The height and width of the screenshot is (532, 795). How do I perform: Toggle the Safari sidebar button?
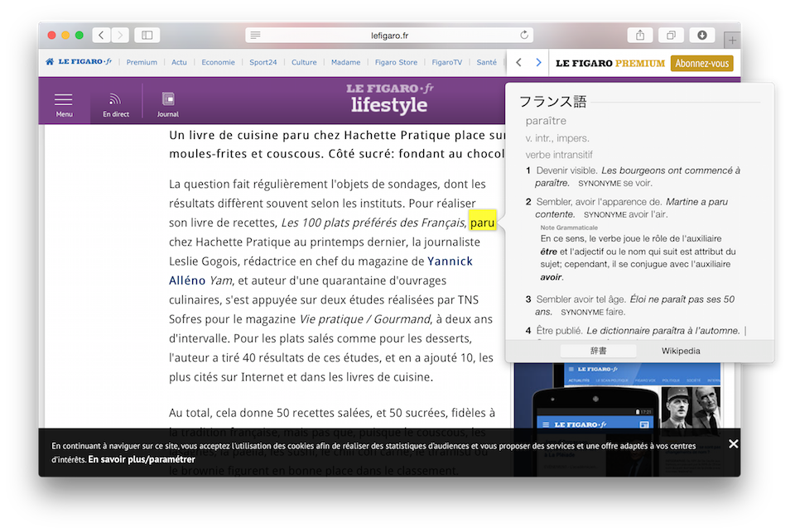(147, 35)
